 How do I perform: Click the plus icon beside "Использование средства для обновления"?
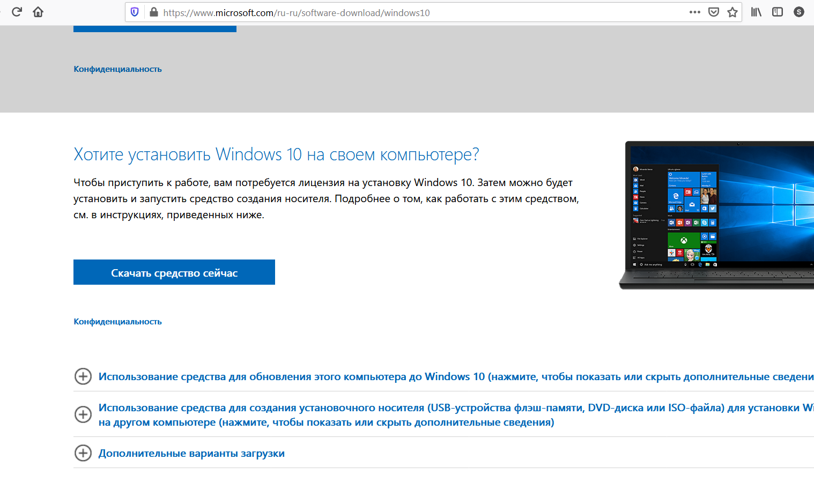coord(83,376)
